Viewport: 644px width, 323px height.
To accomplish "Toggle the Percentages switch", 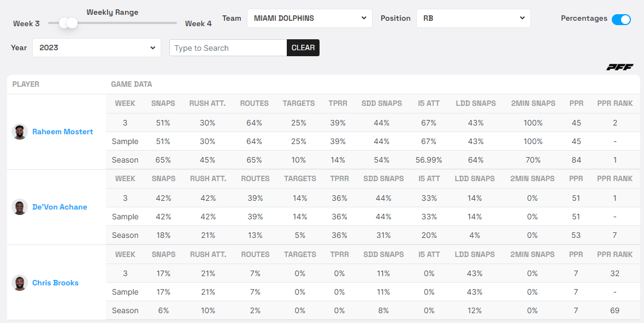I will pos(621,19).
